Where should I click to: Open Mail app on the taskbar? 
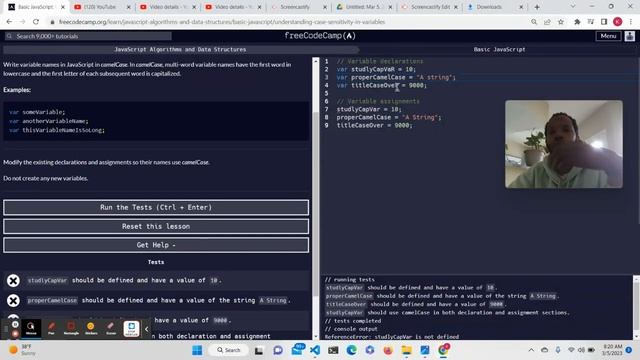click(x=298, y=350)
